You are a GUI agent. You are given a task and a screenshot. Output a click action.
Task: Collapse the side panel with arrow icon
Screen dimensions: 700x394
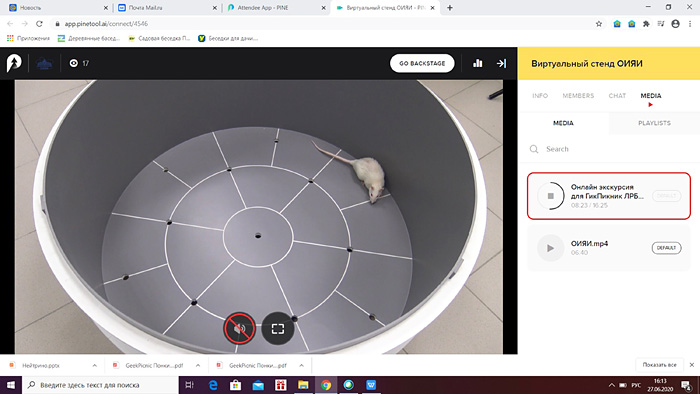point(501,63)
